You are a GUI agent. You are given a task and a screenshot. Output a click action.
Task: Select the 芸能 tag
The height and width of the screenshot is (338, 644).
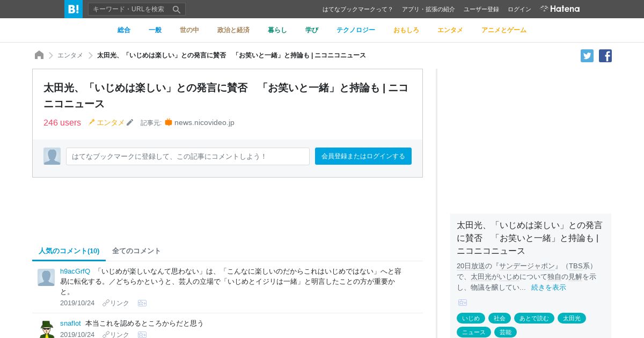506,332
